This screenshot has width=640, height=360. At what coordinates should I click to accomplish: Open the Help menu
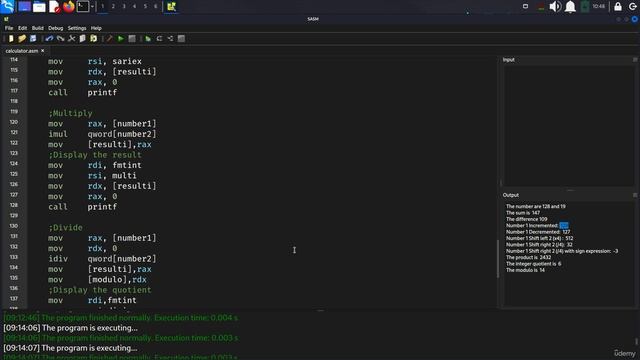tap(96, 28)
